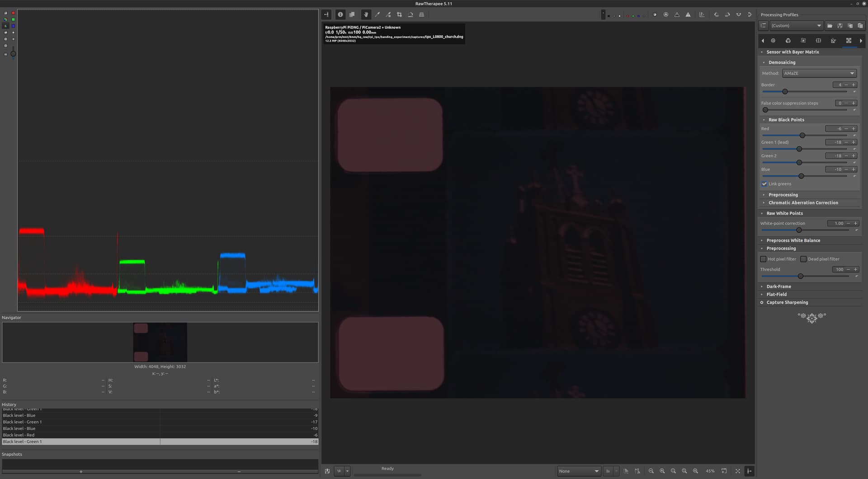The width and height of the screenshot is (868, 479).
Task: Save current image icon at bottom
Action: [327, 471]
